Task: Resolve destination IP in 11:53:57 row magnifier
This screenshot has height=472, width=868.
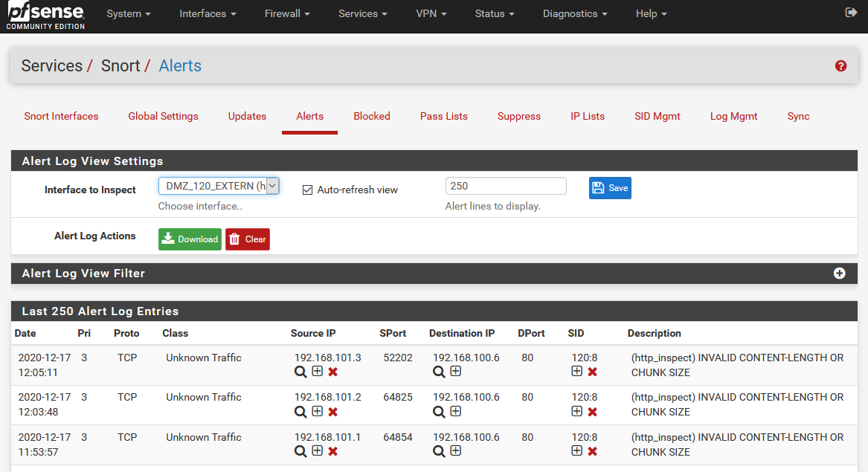Action: click(x=438, y=451)
